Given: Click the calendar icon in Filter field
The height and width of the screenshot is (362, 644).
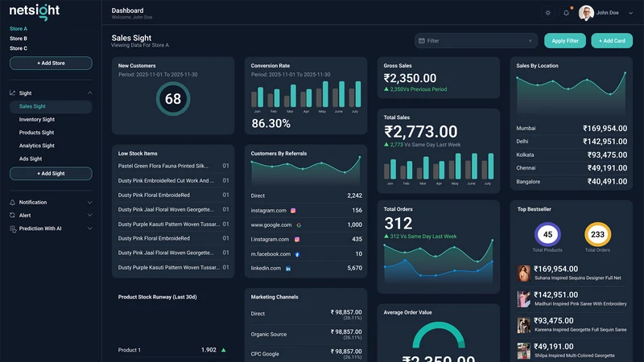Looking at the screenshot, I should point(421,41).
